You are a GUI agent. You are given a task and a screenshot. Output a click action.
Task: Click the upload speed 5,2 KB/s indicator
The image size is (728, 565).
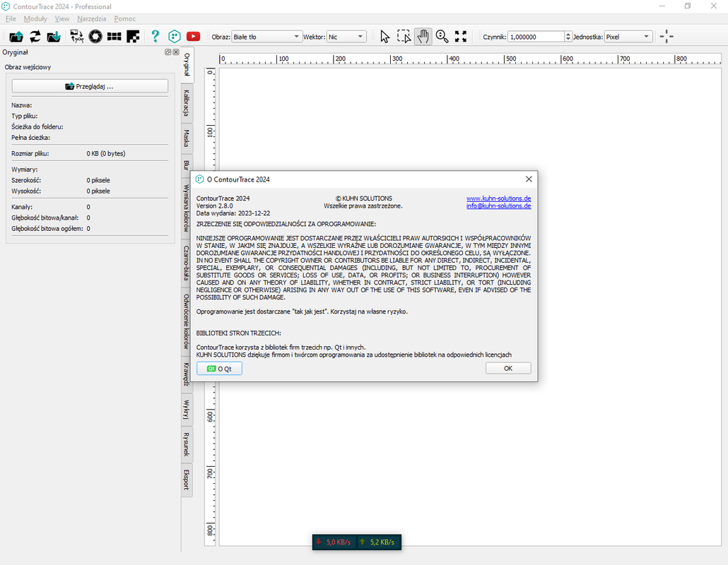377,542
